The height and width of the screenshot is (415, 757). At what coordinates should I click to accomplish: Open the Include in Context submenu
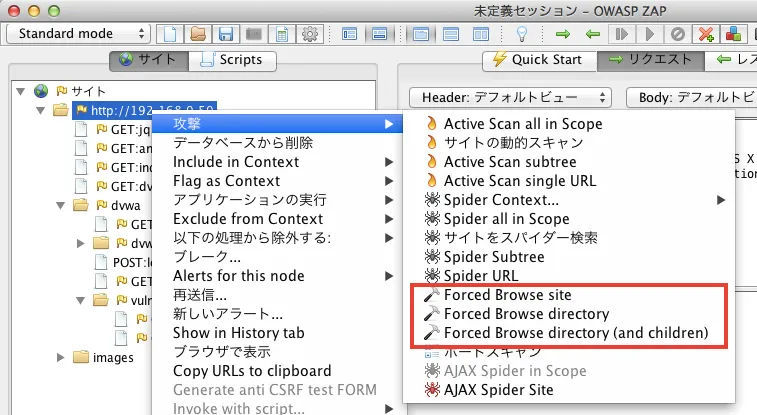click(x=277, y=162)
